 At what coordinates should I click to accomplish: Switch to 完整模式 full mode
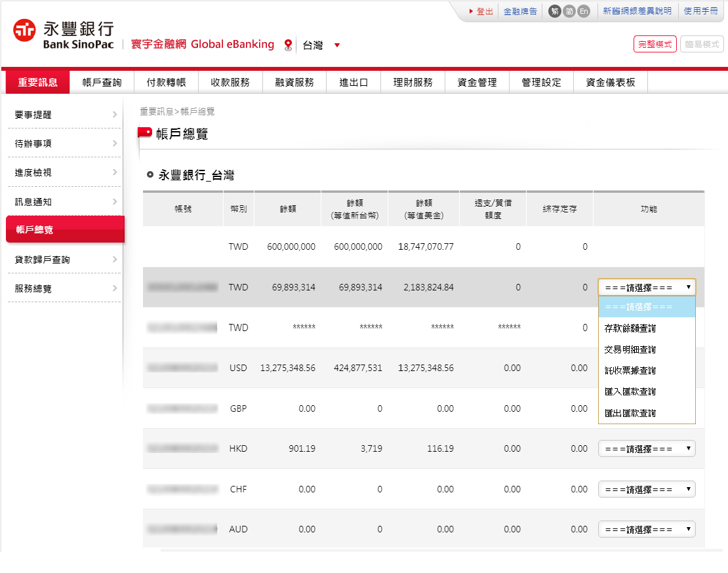coord(655,44)
